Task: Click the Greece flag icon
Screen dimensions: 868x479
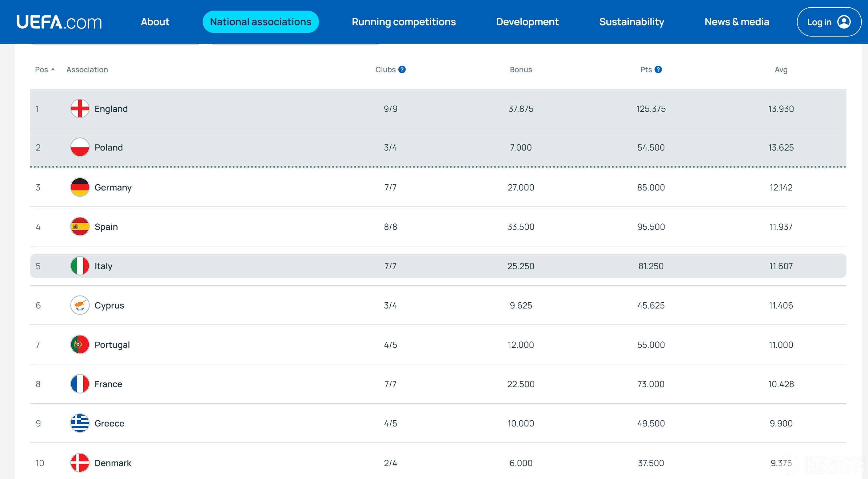Action: coord(80,423)
